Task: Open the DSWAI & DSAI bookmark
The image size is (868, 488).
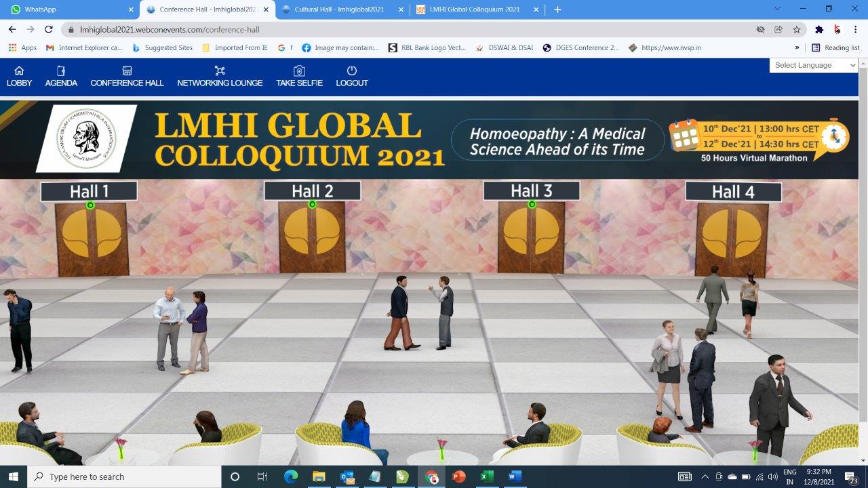Action: pyautogui.click(x=505, y=47)
